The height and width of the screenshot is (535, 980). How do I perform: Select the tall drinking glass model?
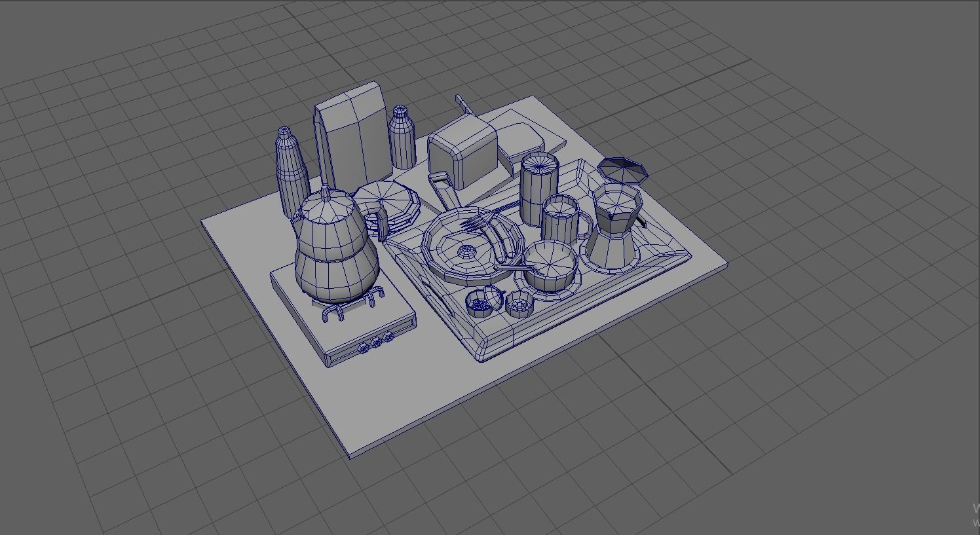coord(538,189)
